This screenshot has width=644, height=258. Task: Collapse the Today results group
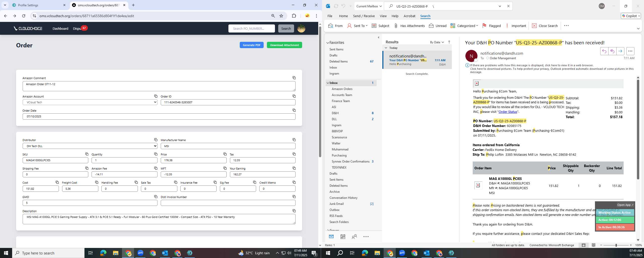click(386, 48)
